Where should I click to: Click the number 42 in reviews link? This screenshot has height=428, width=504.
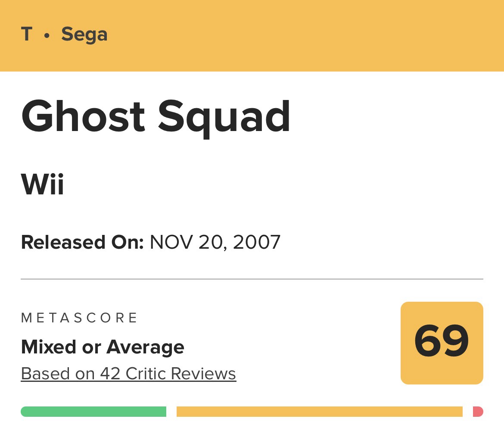pos(110,374)
